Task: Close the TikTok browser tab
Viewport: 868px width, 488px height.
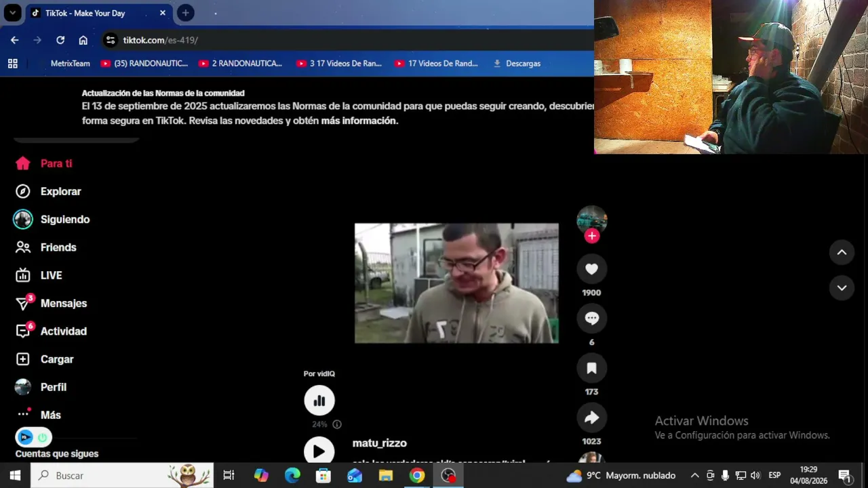Action: pyautogui.click(x=163, y=13)
